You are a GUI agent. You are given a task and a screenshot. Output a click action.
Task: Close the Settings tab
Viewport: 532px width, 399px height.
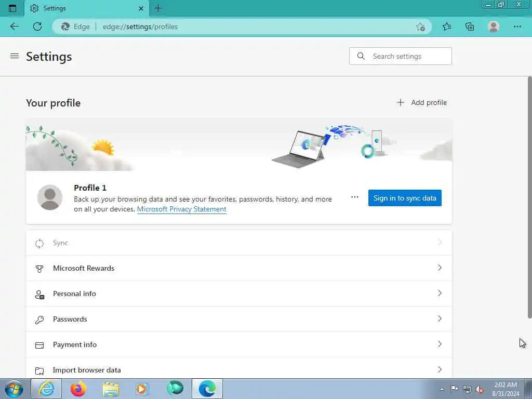pos(141,8)
